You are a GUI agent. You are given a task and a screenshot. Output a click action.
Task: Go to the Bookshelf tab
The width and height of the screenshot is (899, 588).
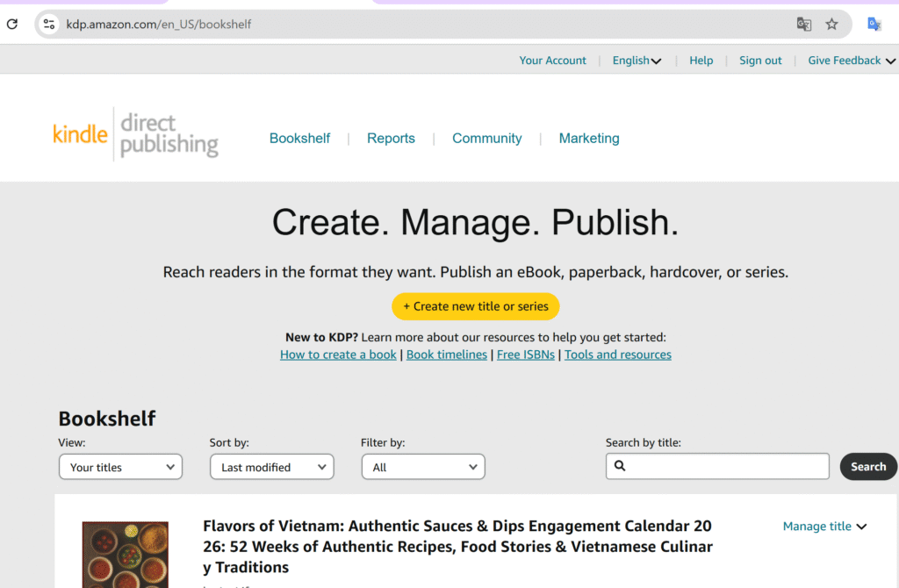click(300, 138)
